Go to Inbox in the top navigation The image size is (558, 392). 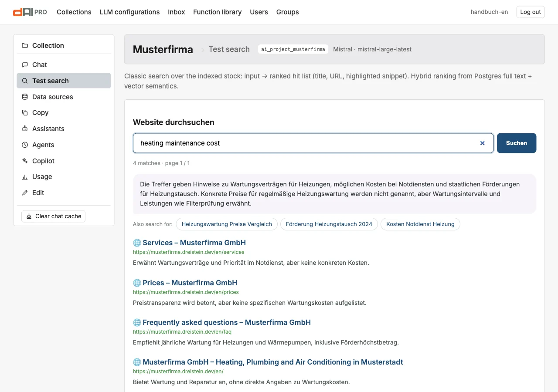[177, 12]
